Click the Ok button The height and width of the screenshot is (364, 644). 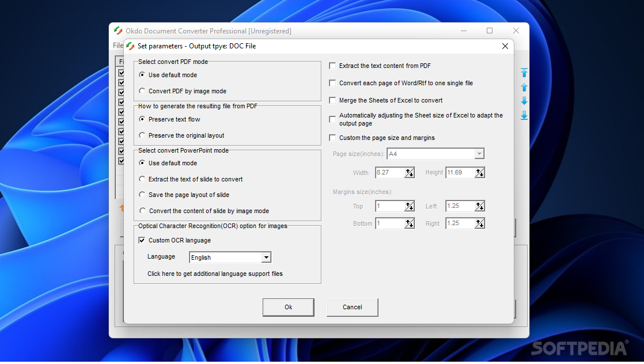(289, 308)
